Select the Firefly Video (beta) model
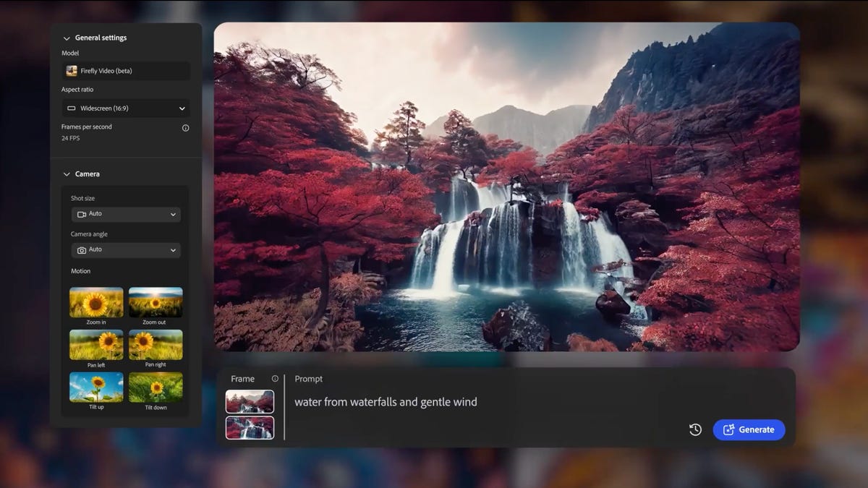 pos(125,71)
